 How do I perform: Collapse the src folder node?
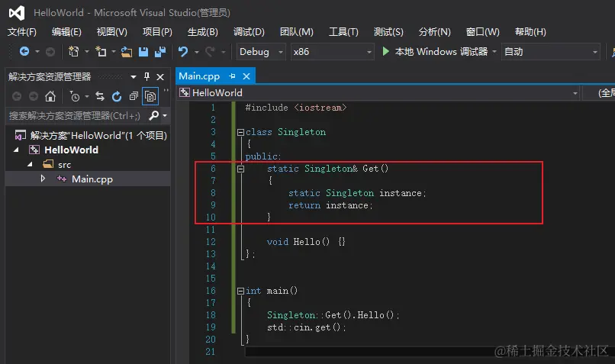click(30, 164)
